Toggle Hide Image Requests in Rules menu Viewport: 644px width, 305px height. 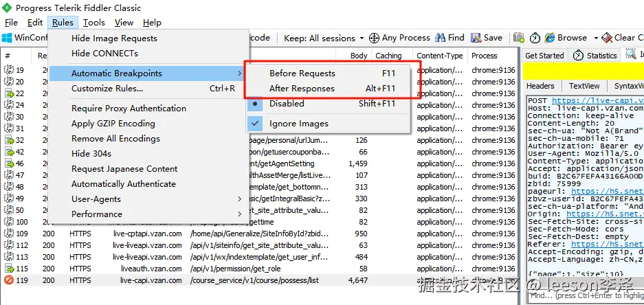[148, 38]
